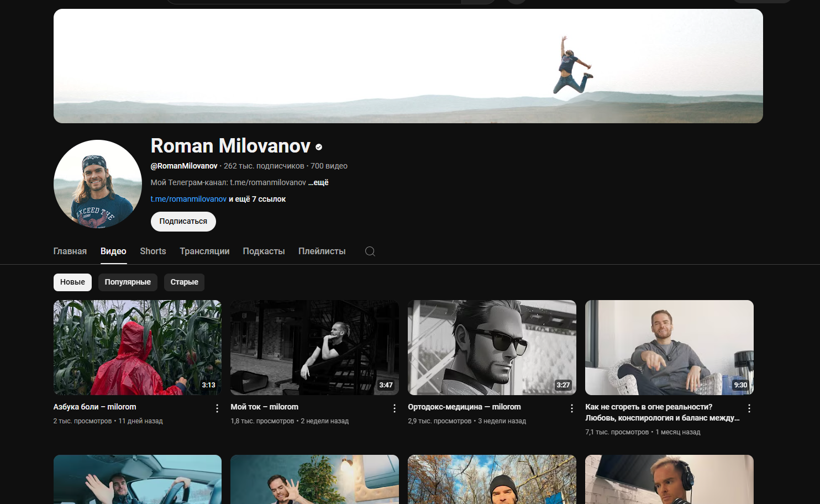Click the verified badge next to Roman Milovanov
820x504 pixels.
pos(319,147)
